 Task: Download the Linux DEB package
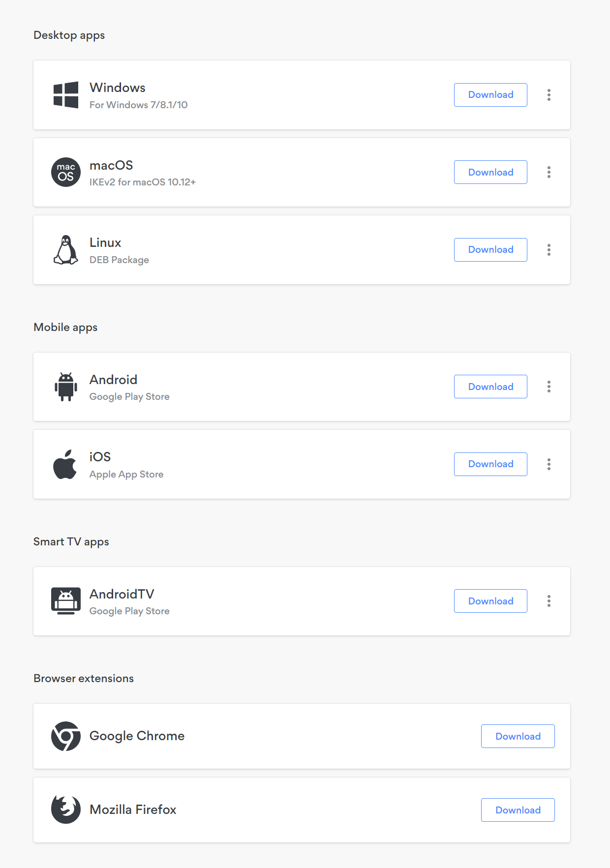click(x=490, y=250)
